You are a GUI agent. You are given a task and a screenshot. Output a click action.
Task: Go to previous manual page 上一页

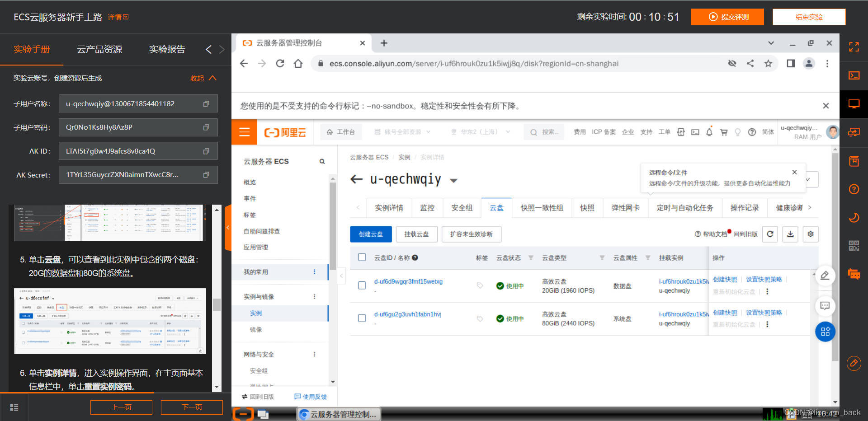click(x=121, y=407)
